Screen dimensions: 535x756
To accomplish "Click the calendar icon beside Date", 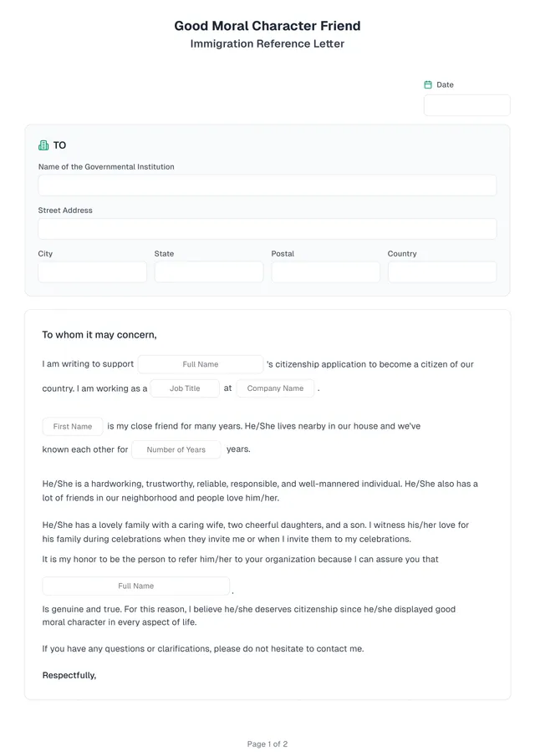I will tap(428, 84).
